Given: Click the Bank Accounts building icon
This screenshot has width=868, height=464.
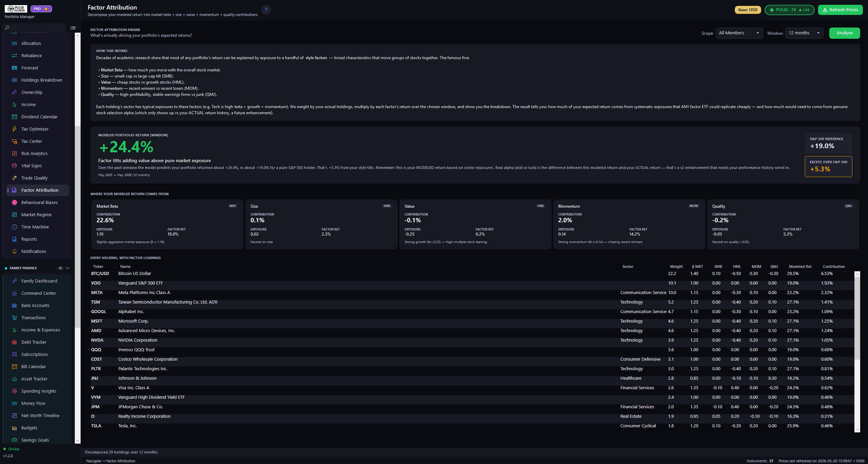Looking at the screenshot, I should click(14, 305).
